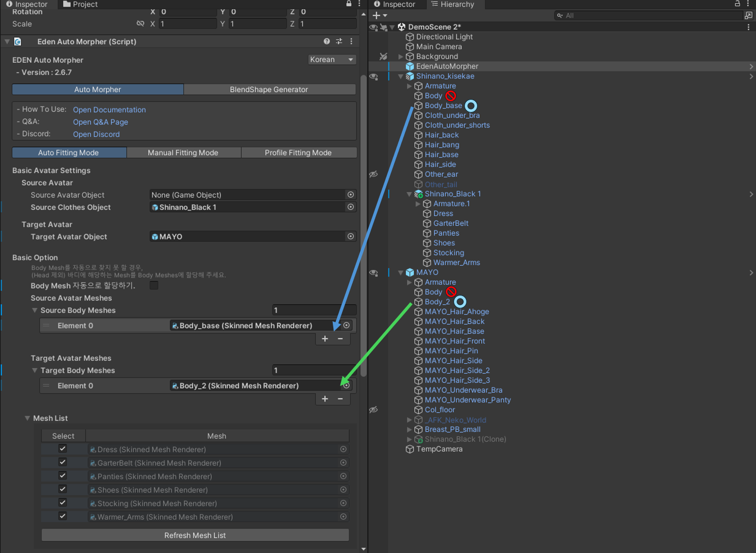Viewport: 756px width, 553px height.
Task: Open the Hierarchy create object dropdown
Action: tap(380, 15)
